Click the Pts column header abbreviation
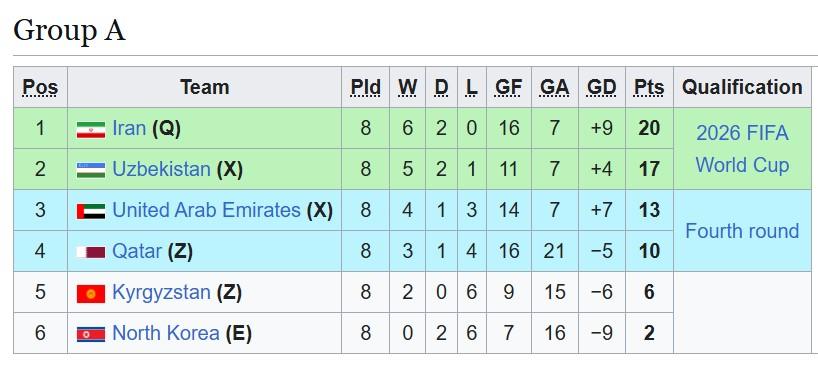Image resolution: width=818 pixels, height=366 pixels. [x=649, y=88]
